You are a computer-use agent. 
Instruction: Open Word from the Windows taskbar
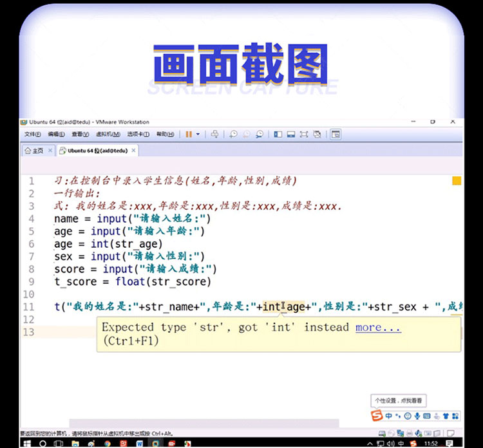pos(139,443)
